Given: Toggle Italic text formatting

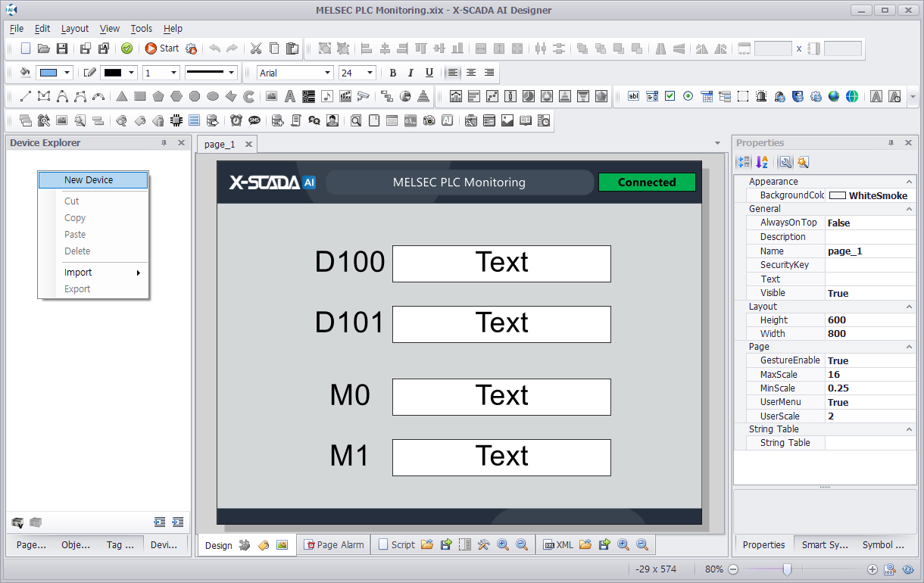Looking at the screenshot, I should tap(410, 73).
